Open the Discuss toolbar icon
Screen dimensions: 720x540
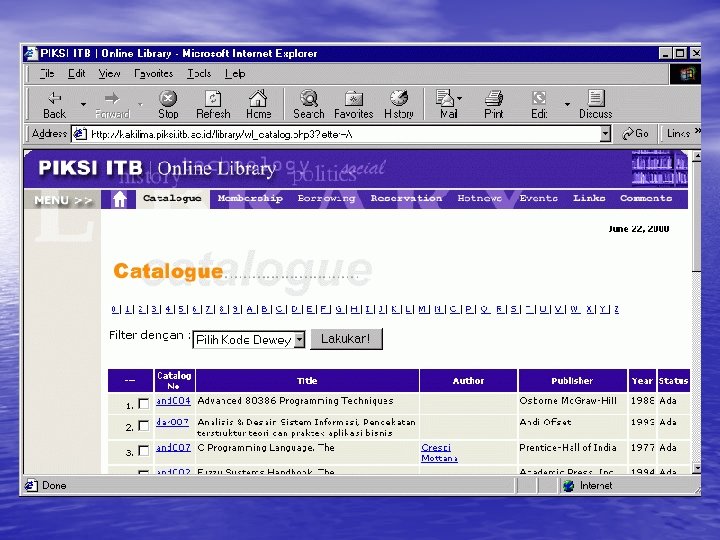point(596,104)
